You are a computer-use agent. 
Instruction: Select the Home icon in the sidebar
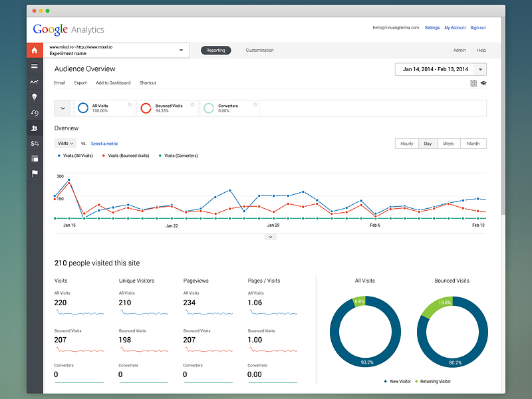(x=35, y=50)
